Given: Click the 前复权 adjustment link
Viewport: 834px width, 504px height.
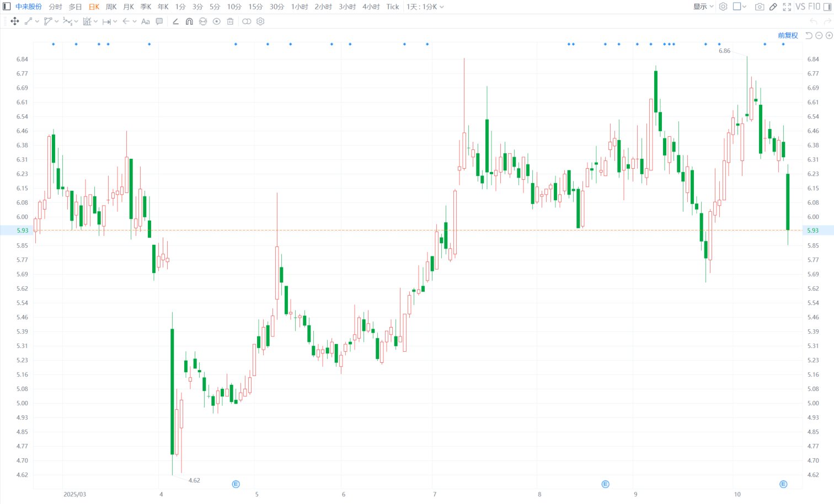Looking at the screenshot, I should point(788,35).
